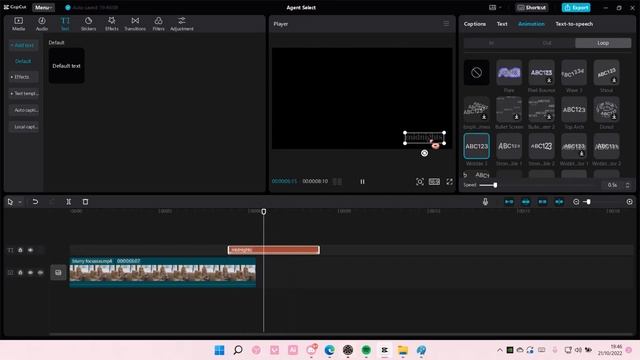Open Windows Start menu on taskbar
This screenshot has width=640, height=360.
219,350
